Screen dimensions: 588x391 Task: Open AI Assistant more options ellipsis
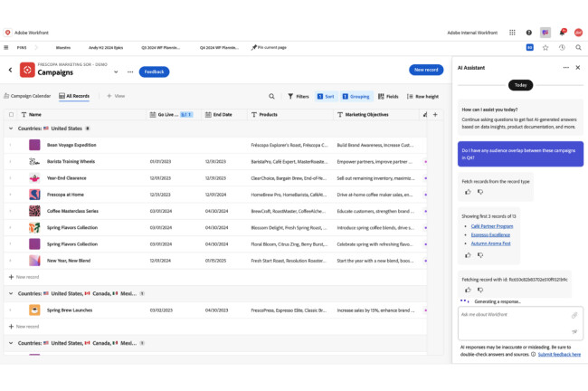point(566,68)
